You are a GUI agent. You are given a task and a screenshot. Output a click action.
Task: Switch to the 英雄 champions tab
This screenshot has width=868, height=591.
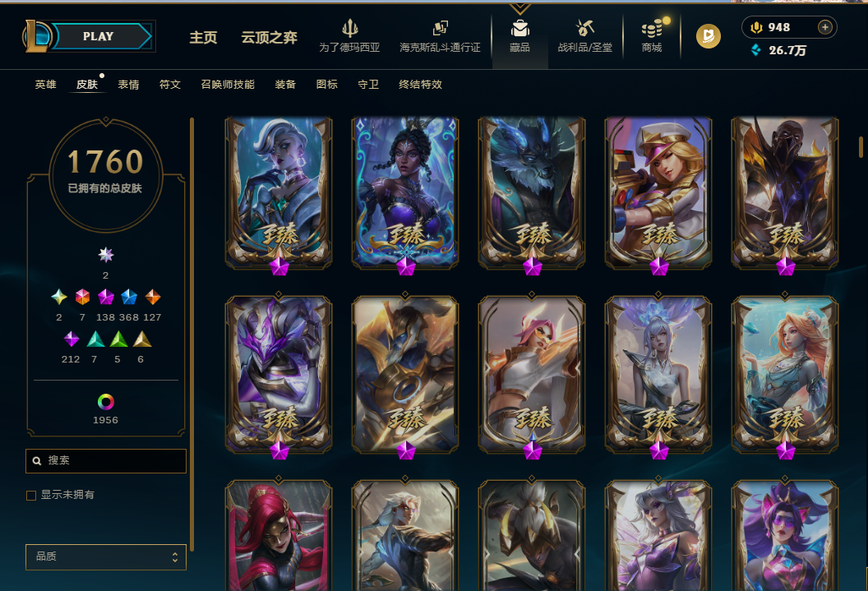click(x=45, y=84)
